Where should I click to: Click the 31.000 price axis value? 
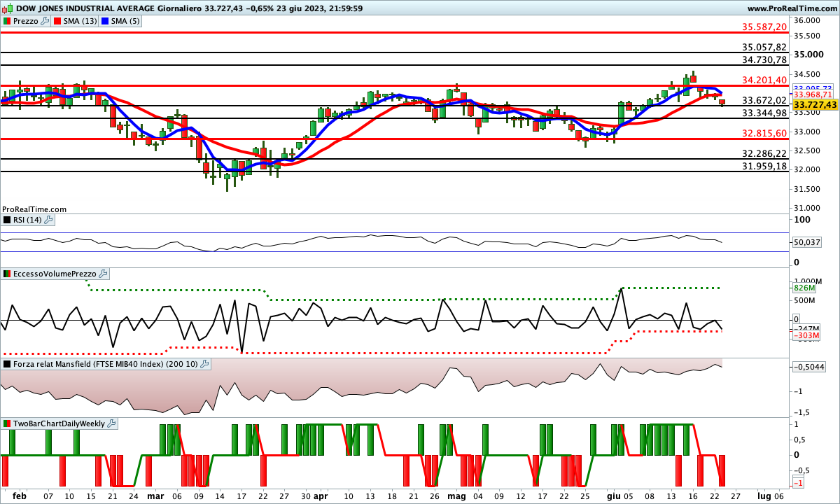point(808,208)
